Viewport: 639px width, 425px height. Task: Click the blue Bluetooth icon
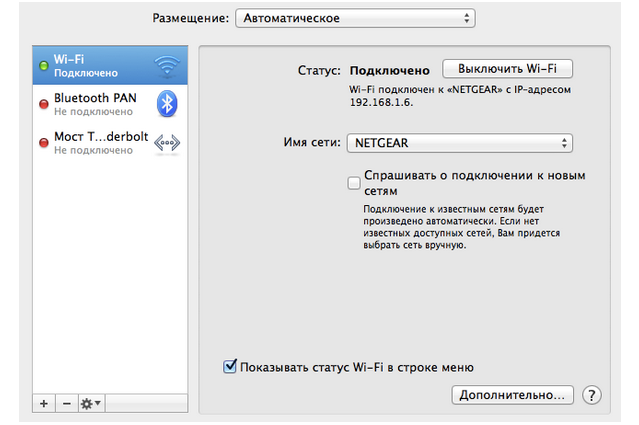click(166, 103)
